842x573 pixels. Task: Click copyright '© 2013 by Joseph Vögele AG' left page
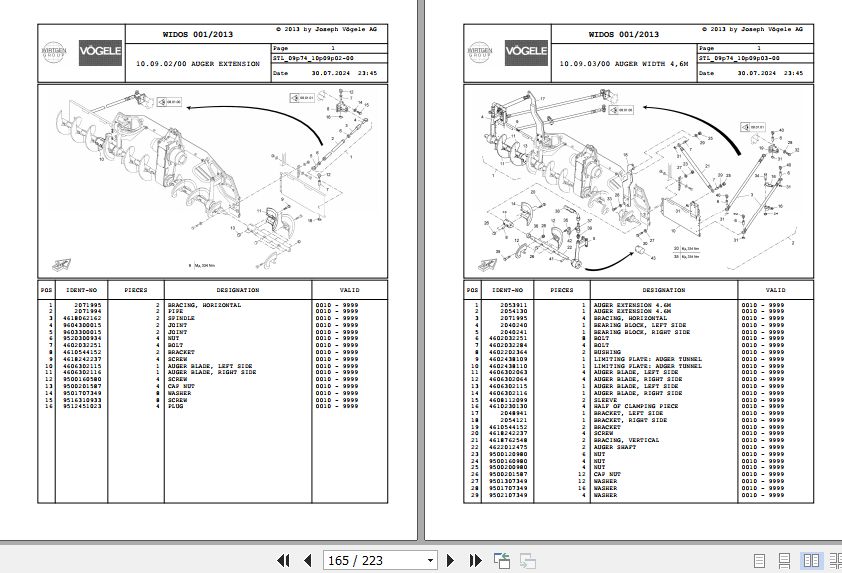pos(326,29)
